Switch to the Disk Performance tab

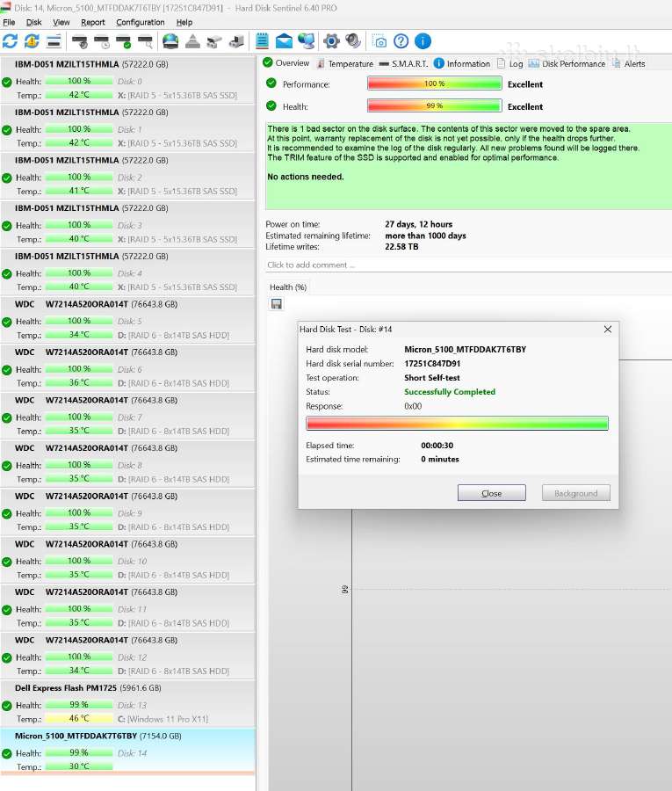click(567, 63)
